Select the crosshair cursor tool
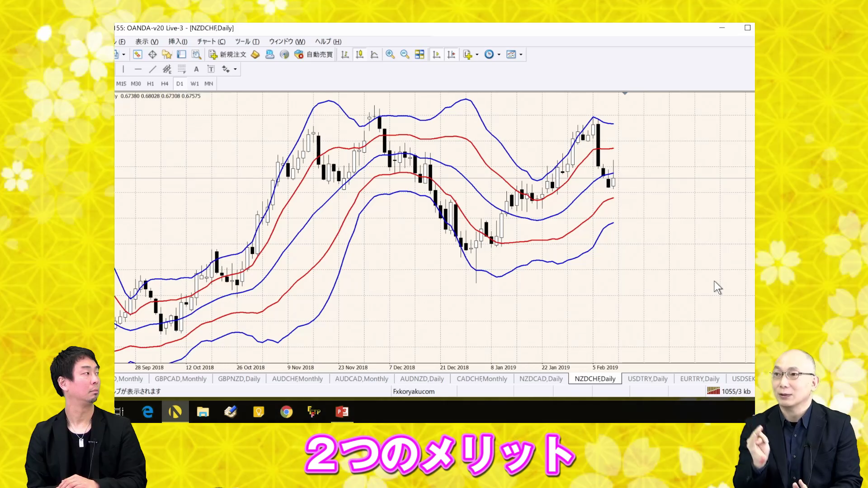The width and height of the screenshot is (868, 488). point(152,55)
